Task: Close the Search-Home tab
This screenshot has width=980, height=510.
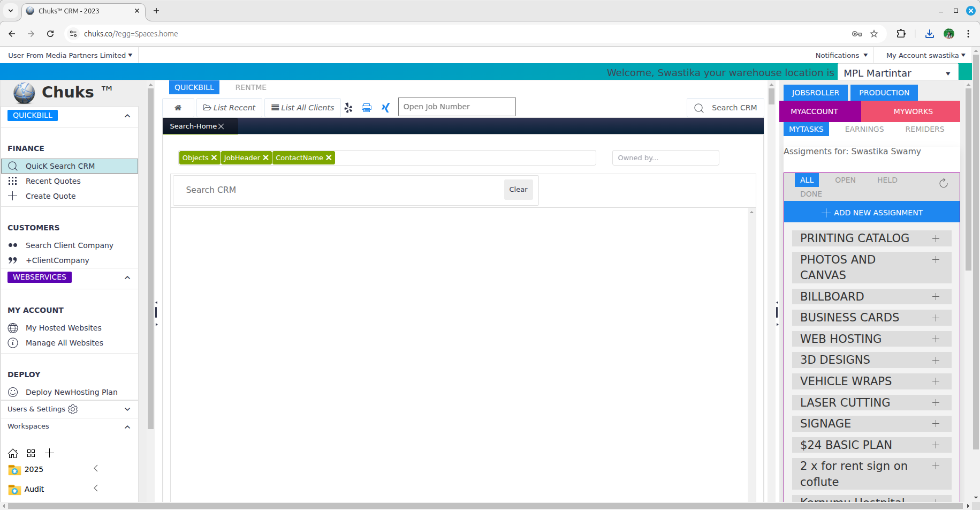Action: pyautogui.click(x=221, y=126)
